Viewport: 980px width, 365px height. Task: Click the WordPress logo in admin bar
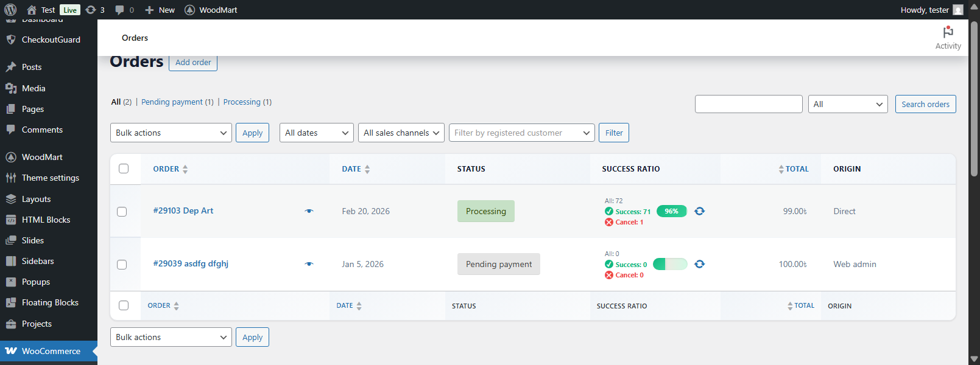[10, 10]
